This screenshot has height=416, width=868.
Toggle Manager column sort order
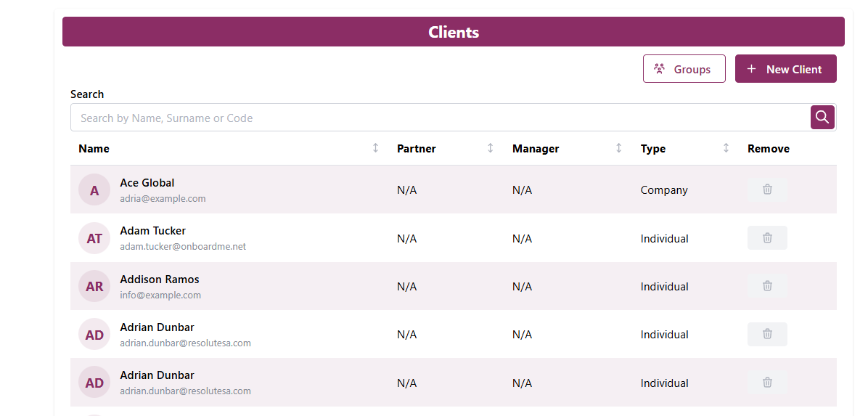618,148
